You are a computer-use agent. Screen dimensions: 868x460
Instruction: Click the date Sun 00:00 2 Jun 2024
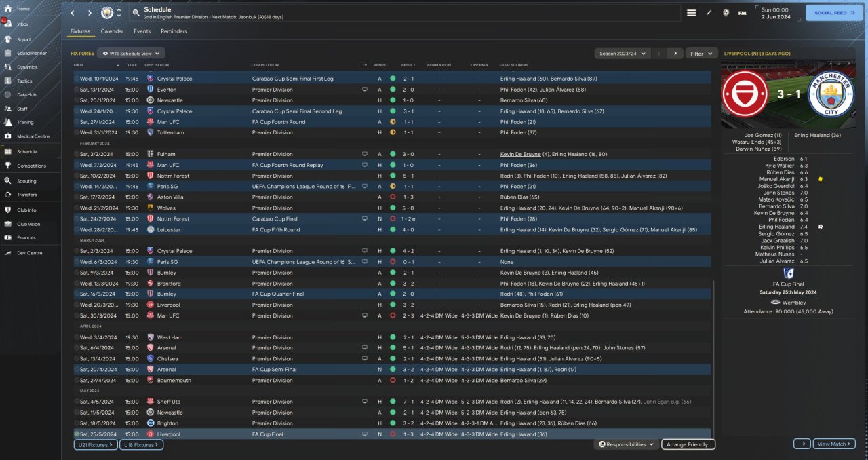point(776,13)
